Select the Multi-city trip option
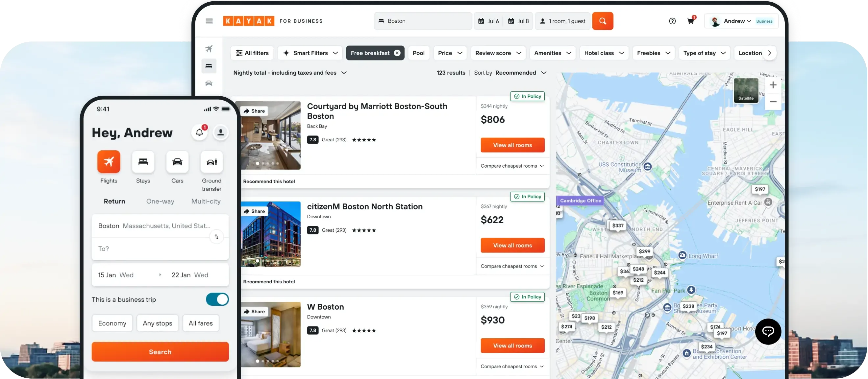Image resolution: width=868 pixels, height=379 pixels. coord(206,201)
